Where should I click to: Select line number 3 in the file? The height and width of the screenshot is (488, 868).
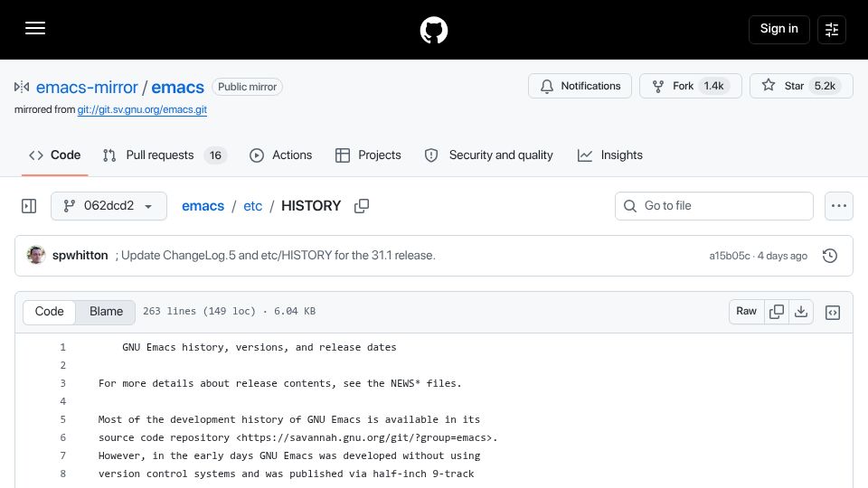(x=62, y=383)
